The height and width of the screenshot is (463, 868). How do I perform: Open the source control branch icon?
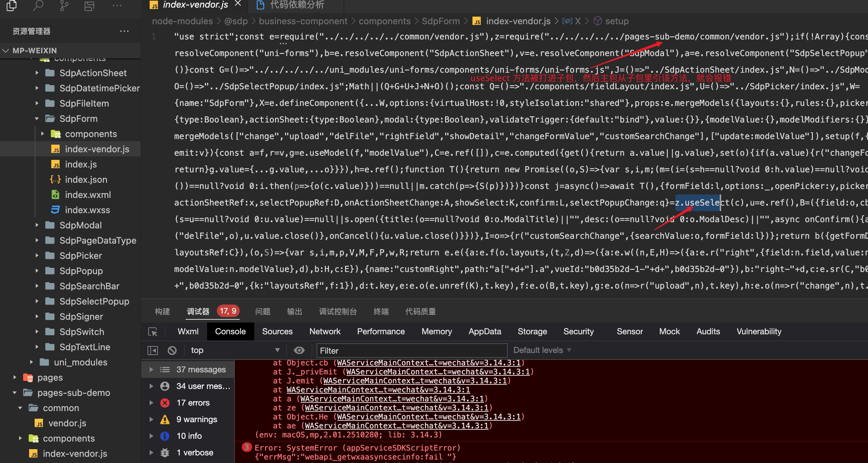(x=64, y=6)
